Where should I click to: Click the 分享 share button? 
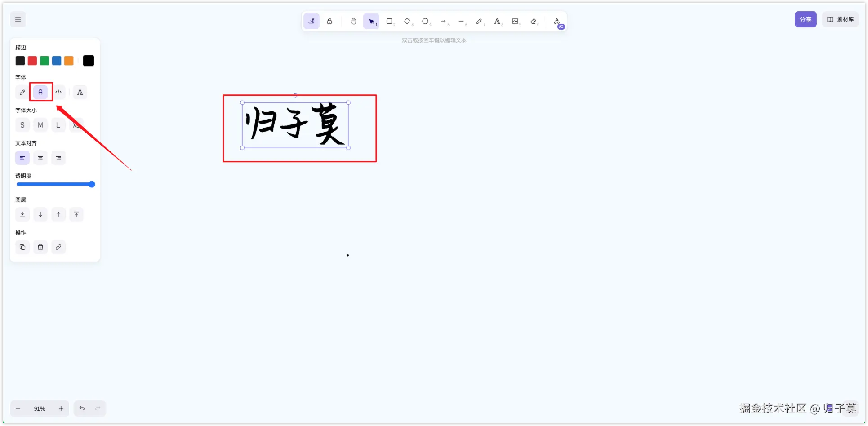805,19
